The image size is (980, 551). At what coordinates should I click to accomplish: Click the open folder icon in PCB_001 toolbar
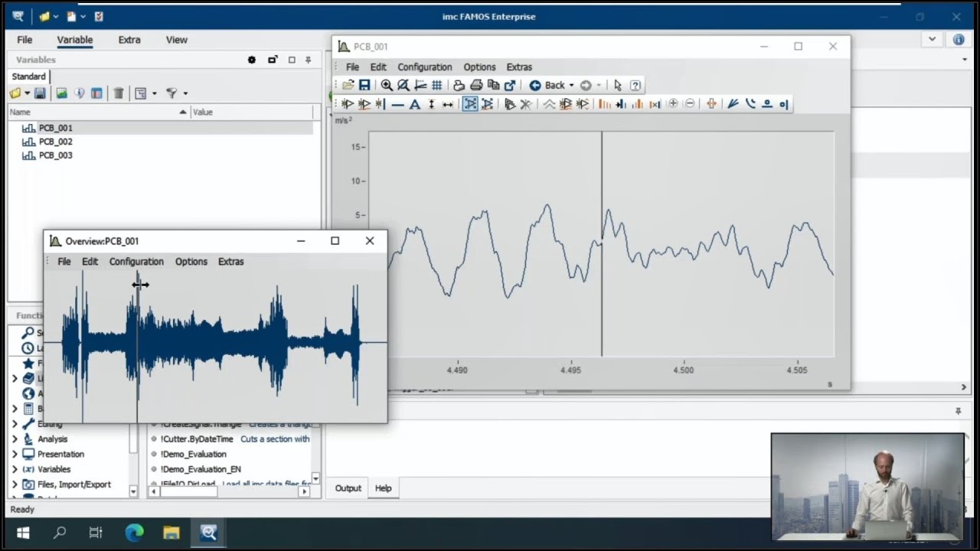(x=348, y=85)
